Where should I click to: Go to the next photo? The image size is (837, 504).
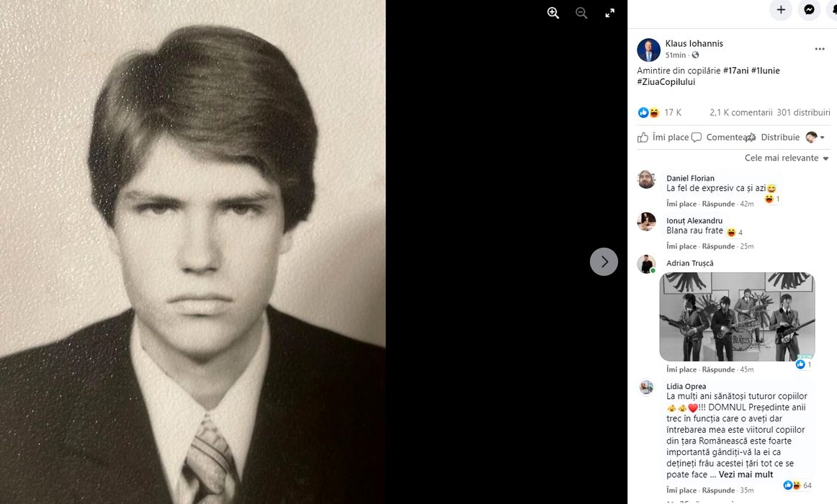[x=604, y=261]
